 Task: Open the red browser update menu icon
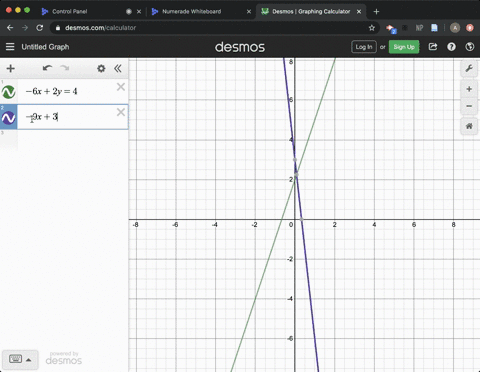click(470, 28)
